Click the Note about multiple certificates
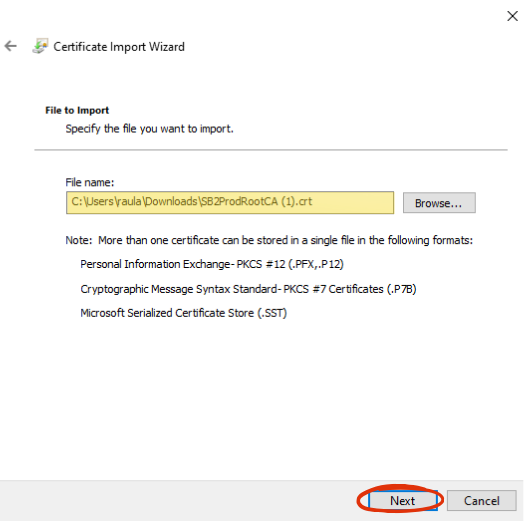Viewport: 524px width, 521px height. pyautogui.click(x=269, y=240)
